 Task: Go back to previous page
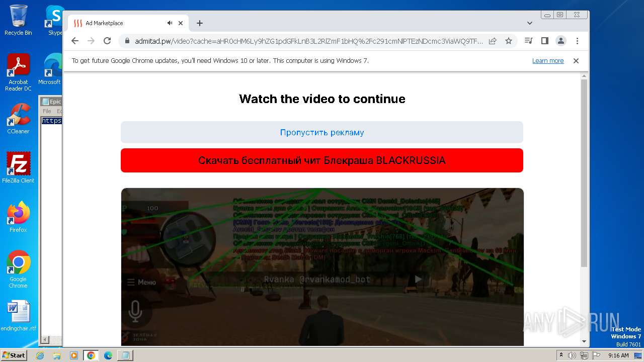click(75, 41)
